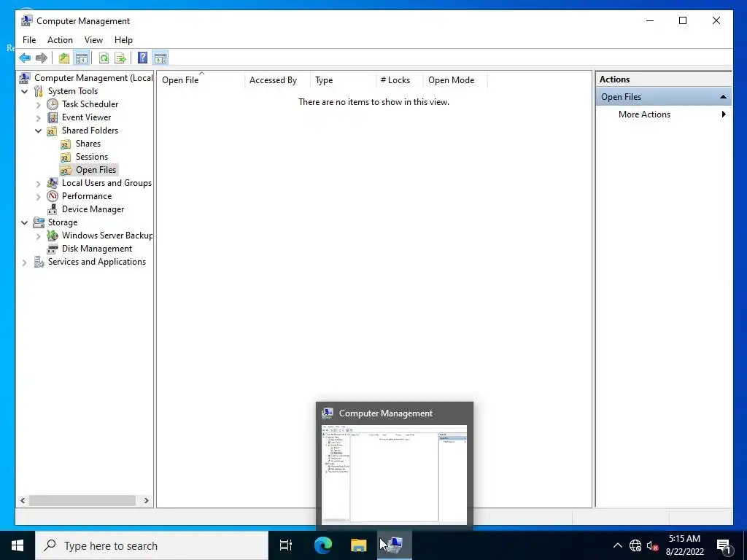This screenshot has height=560, width=747.
Task: Click the Shared Folders icon in tree
Action: point(53,131)
